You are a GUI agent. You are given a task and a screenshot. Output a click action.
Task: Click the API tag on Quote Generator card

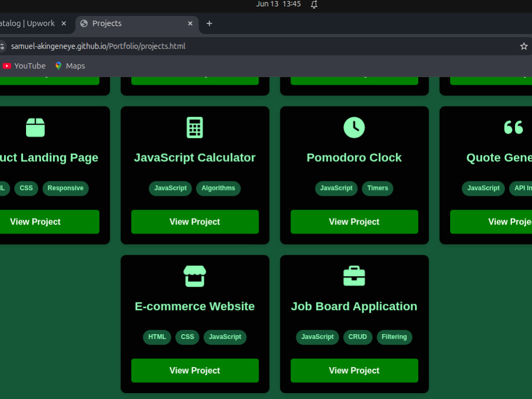pos(521,188)
